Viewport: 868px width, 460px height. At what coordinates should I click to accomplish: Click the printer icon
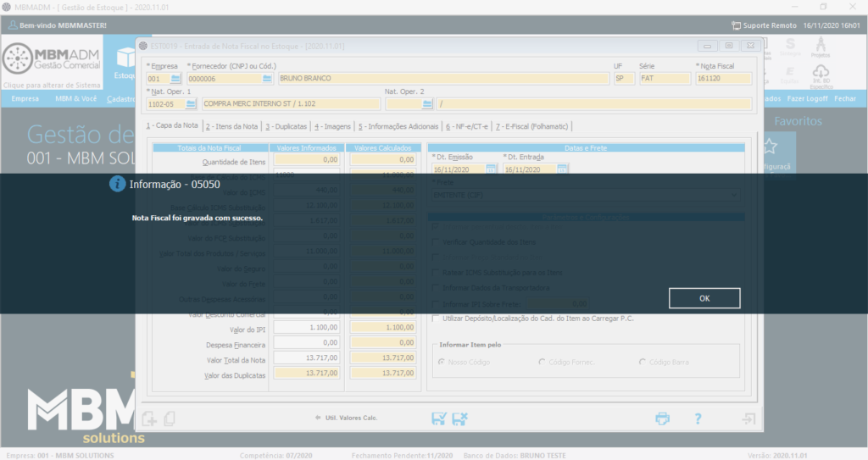pyautogui.click(x=662, y=418)
